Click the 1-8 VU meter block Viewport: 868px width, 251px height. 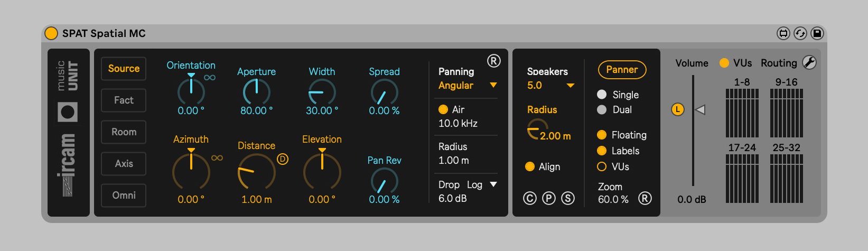tap(742, 113)
